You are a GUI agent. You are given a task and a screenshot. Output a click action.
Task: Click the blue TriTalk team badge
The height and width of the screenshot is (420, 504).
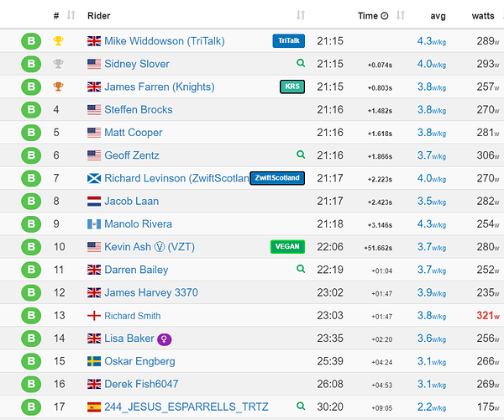point(288,40)
